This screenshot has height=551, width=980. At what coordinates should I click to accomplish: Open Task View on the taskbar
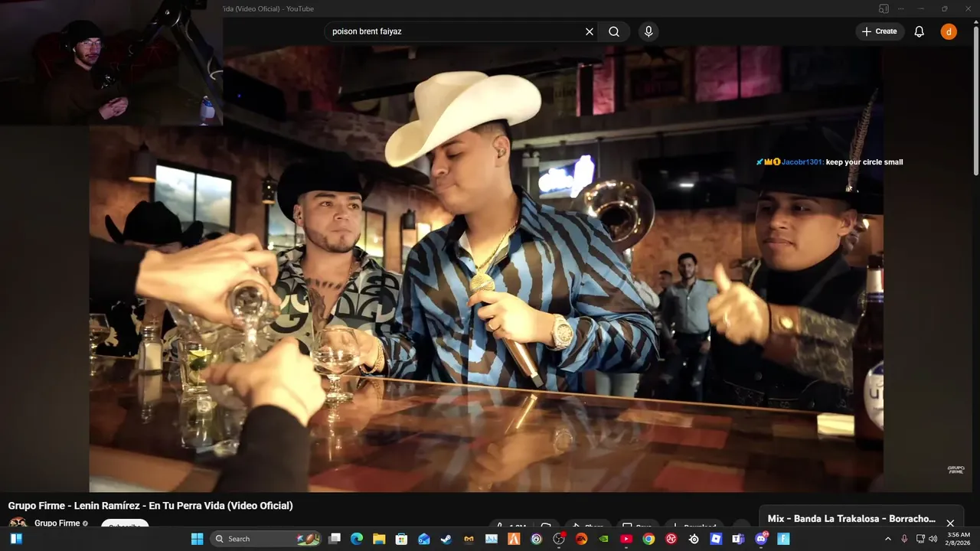coord(335,539)
